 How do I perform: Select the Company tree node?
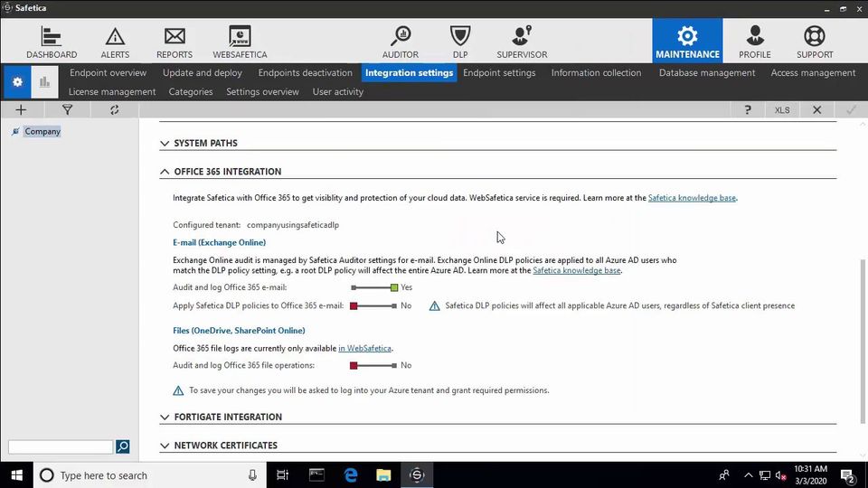42,131
